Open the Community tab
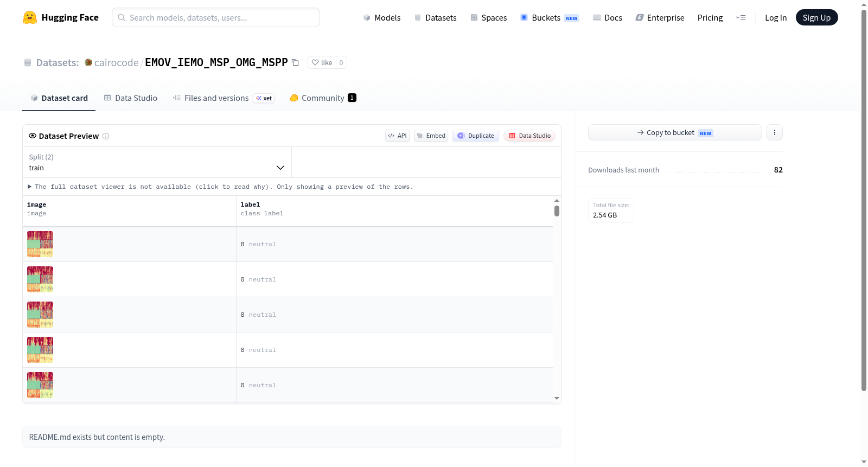Image resolution: width=868 pixels, height=467 pixels. (323, 98)
